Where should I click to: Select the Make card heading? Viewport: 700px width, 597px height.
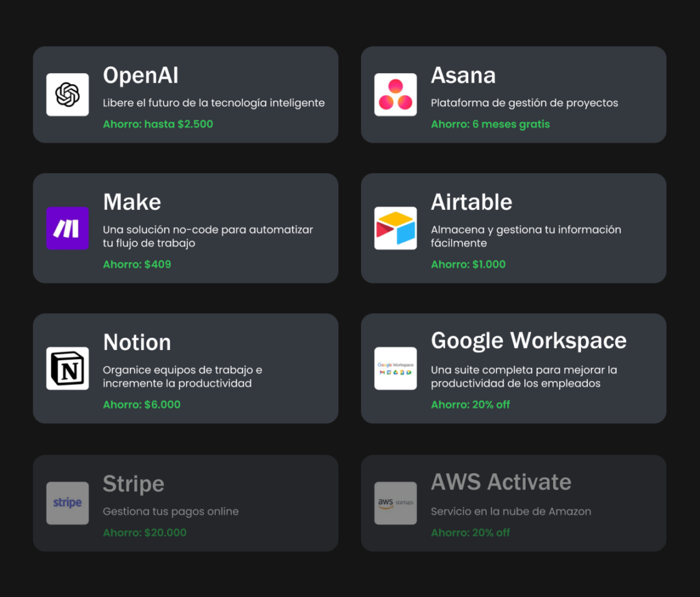(132, 202)
